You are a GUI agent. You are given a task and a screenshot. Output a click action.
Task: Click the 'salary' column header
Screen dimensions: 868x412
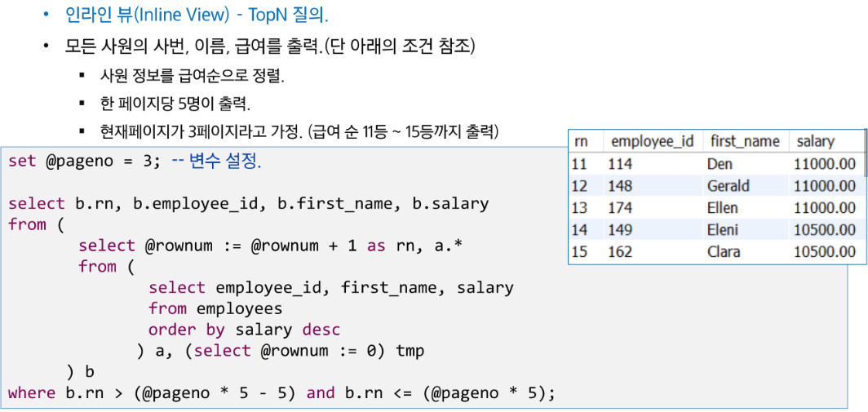pyautogui.click(x=815, y=141)
